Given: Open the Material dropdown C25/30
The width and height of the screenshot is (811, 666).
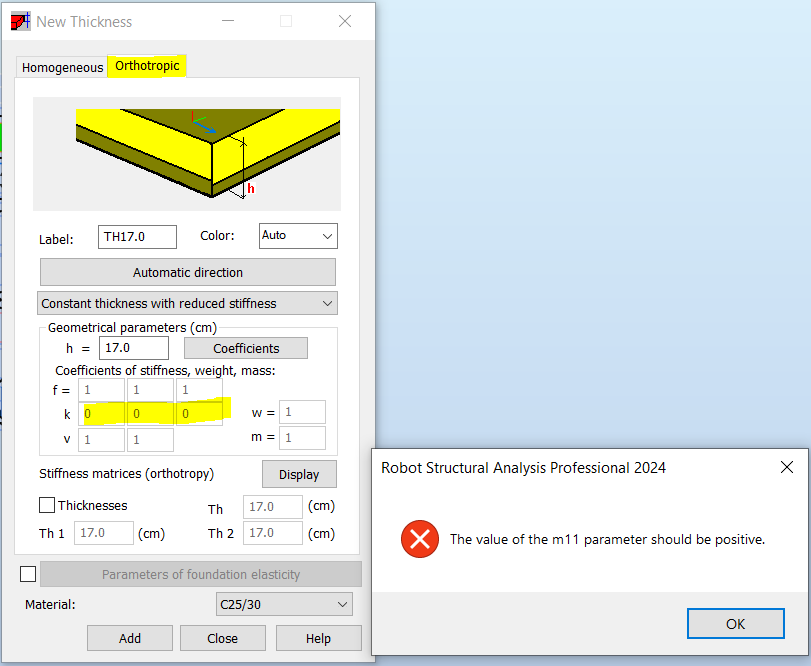Looking at the screenshot, I should point(284,604).
